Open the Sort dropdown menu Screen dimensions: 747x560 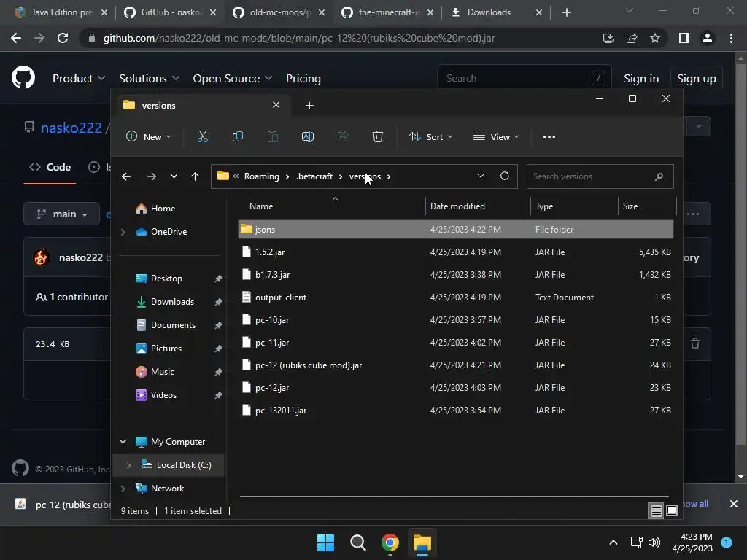click(430, 136)
